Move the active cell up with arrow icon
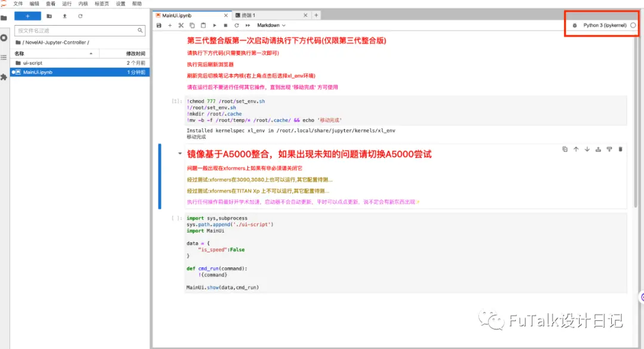Image resolution: width=644 pixels, height=349 pixels. coord(576,149)
